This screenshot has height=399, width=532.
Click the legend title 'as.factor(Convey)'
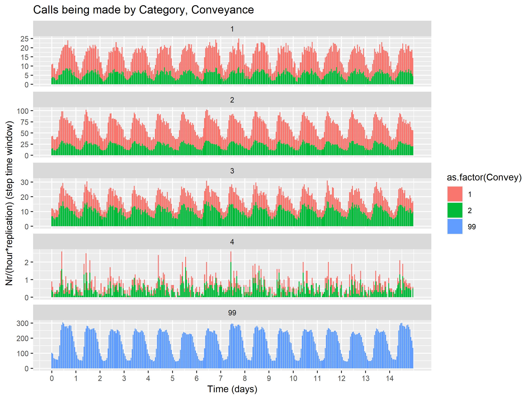pyautogui.click(x=484, y=177)
